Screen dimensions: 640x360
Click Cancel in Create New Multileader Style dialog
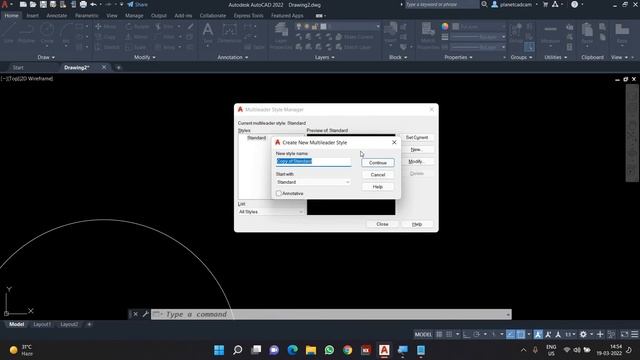pos(378,175)
